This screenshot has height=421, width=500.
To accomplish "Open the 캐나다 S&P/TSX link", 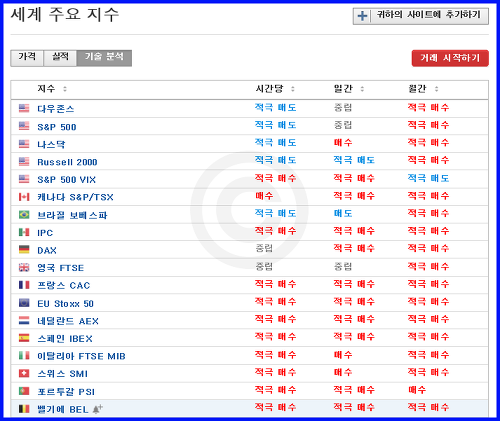I will pyautogui.click(x=75, y=197).
